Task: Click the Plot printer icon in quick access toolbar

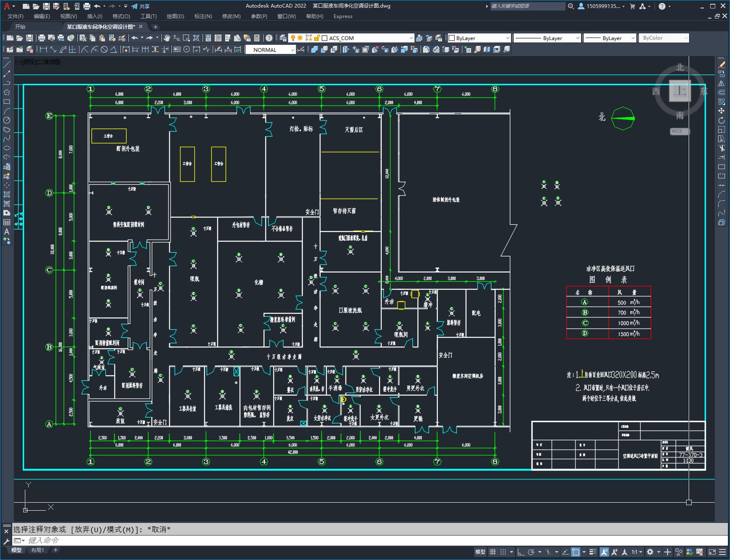Action: tap(87, 6)
